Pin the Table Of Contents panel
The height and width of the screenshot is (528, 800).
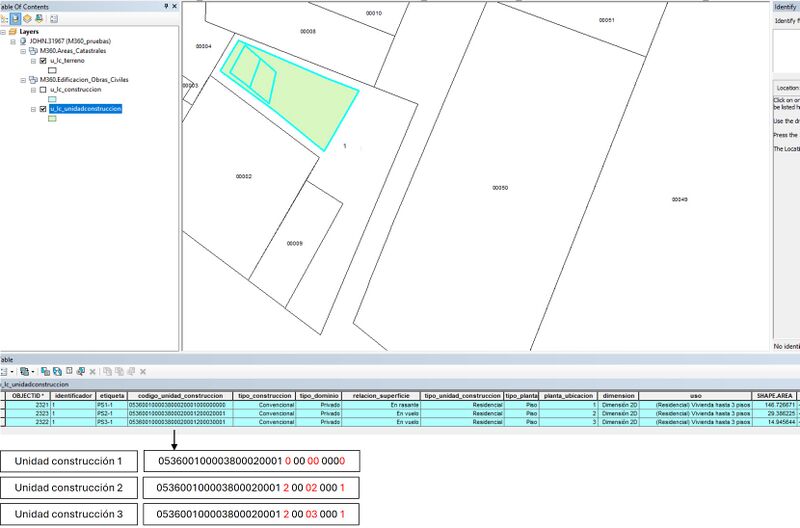(166, 6)
